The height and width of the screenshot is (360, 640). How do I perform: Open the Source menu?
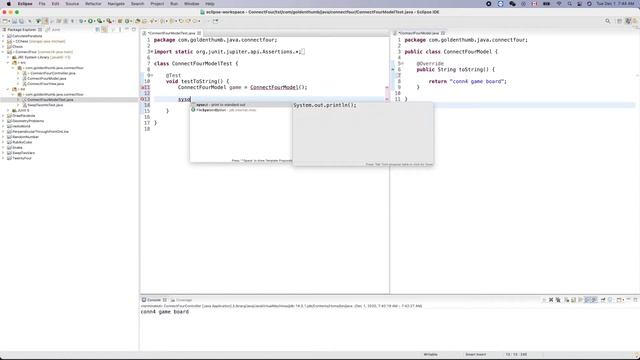tap(72, 4)
